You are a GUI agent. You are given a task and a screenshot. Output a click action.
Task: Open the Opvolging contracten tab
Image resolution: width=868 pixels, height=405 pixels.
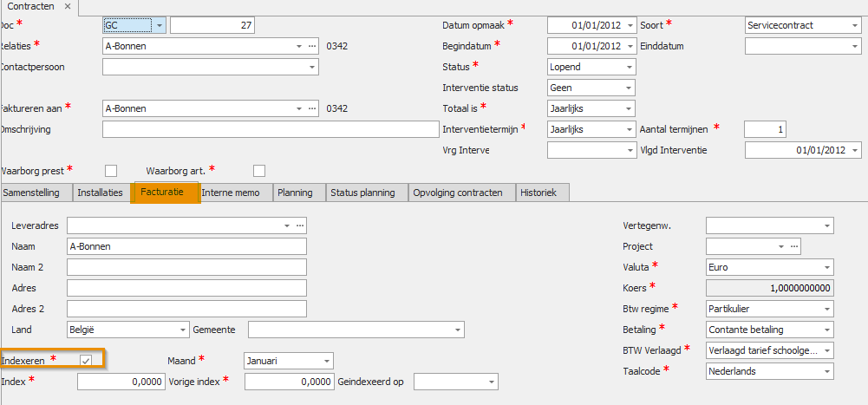click(x=458, y=193)
